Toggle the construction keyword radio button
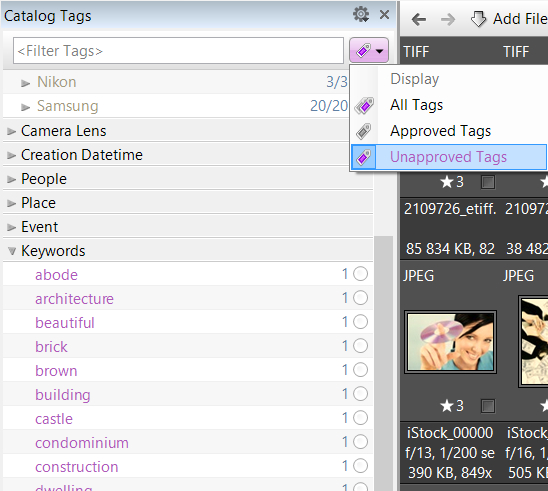The height and width of the screenshot is (491, 548). point(360,466)
